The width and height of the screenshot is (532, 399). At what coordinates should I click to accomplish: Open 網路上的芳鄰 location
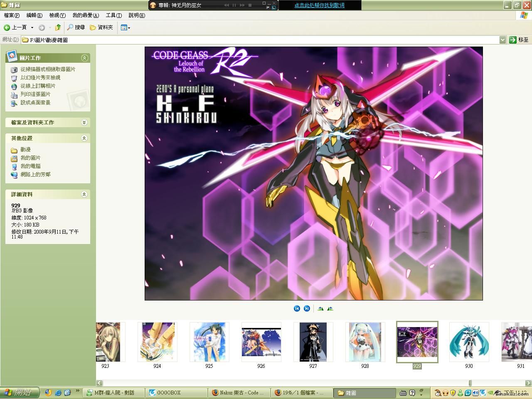35,175
